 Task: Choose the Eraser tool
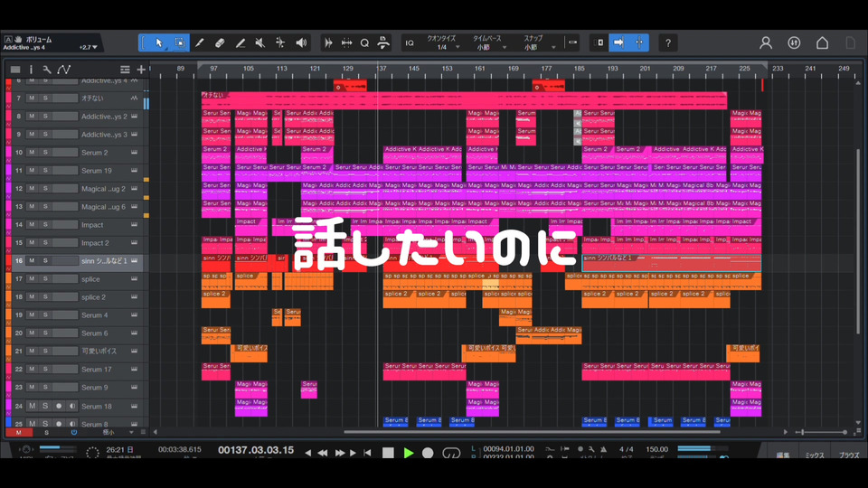(220, 42)
